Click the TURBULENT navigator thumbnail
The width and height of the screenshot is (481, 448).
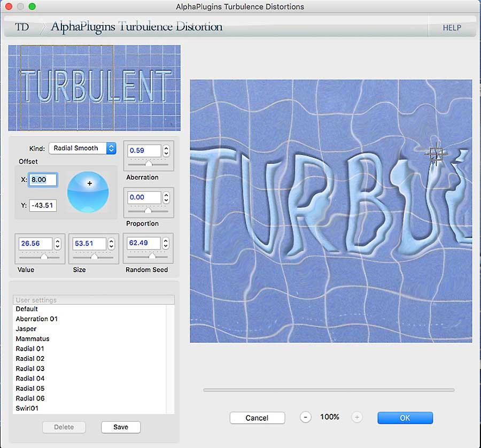click(x=95, y=88)
